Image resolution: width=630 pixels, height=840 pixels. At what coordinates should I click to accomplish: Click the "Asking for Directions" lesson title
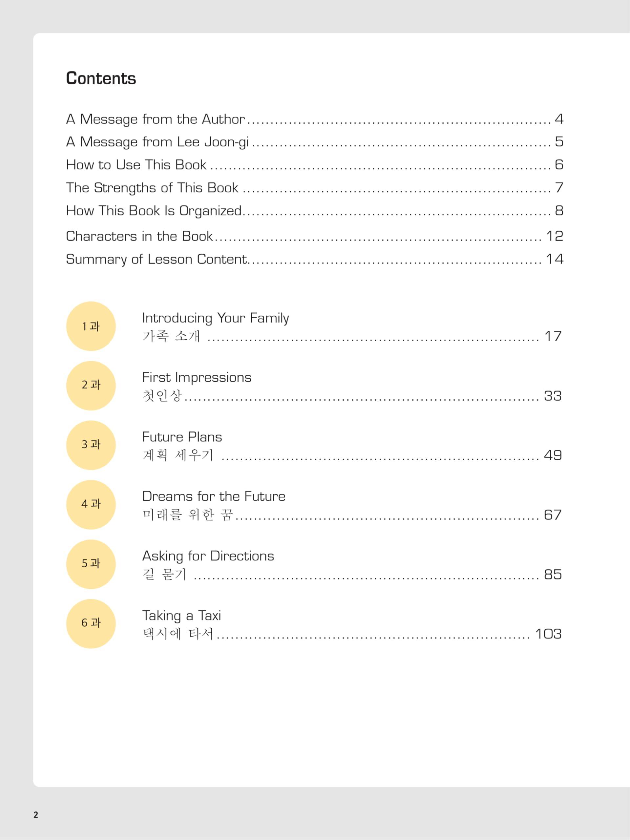click(208, 556)
